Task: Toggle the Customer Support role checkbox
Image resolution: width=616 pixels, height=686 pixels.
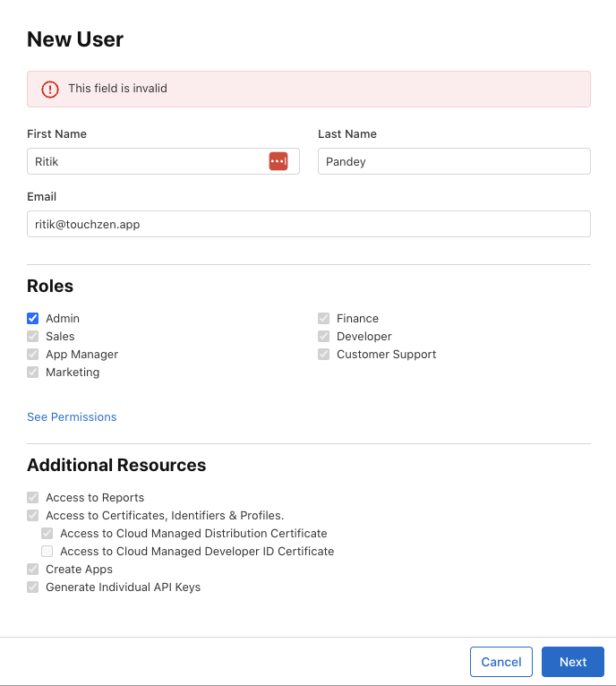Action: pos(324,355)
